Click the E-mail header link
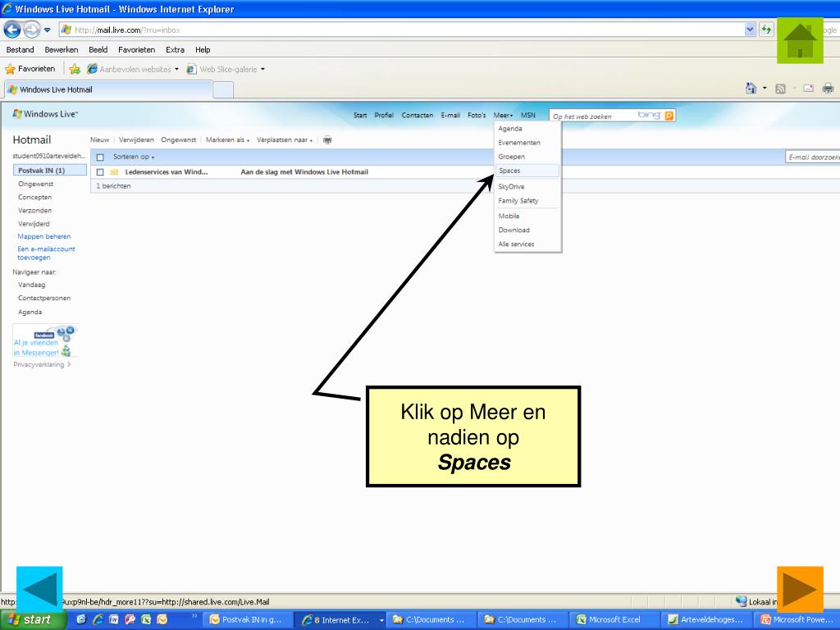This screenshot has height=630, width=840. (x=450, y=115)
